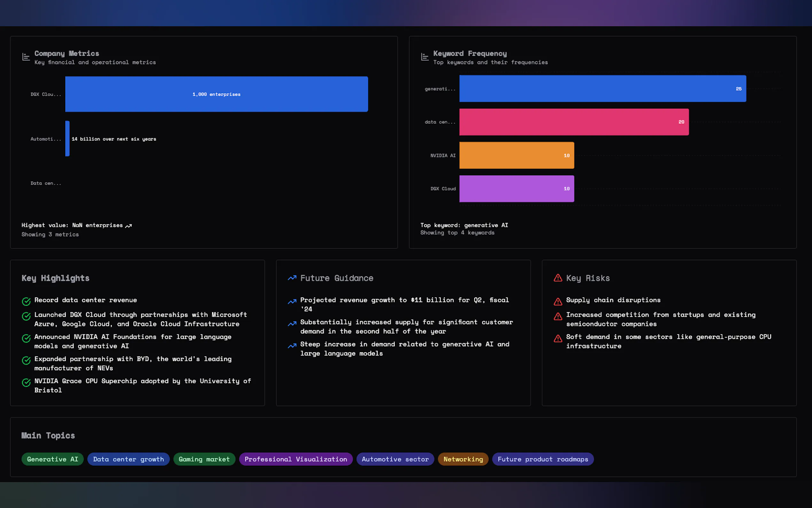The width and height of the screenshot is (812, 508).
Task: Click the warning icon next to Supply chain disruptions
Action: [558, 301]
